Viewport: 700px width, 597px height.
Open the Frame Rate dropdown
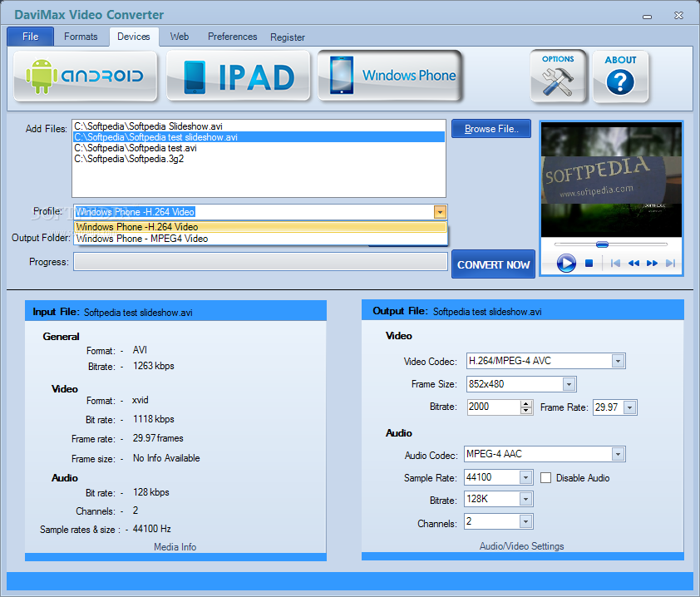click(630, 407)
